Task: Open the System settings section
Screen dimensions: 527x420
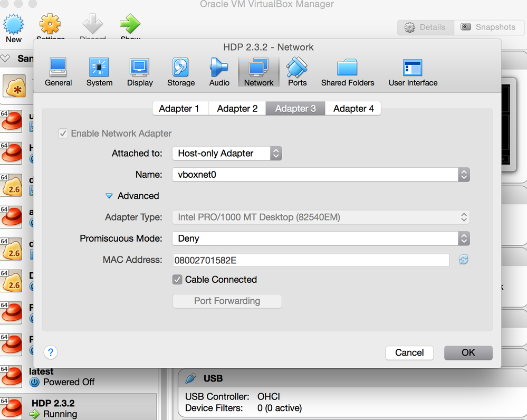Action: (x=99, y=72)
